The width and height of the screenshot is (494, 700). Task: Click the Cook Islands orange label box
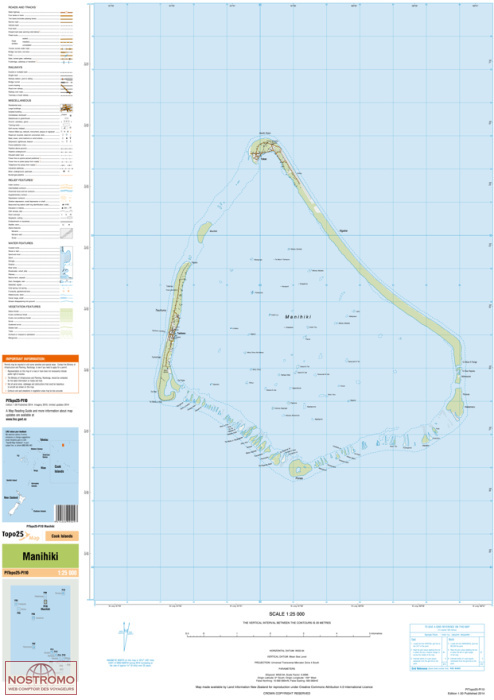click(x=62, y=536)
